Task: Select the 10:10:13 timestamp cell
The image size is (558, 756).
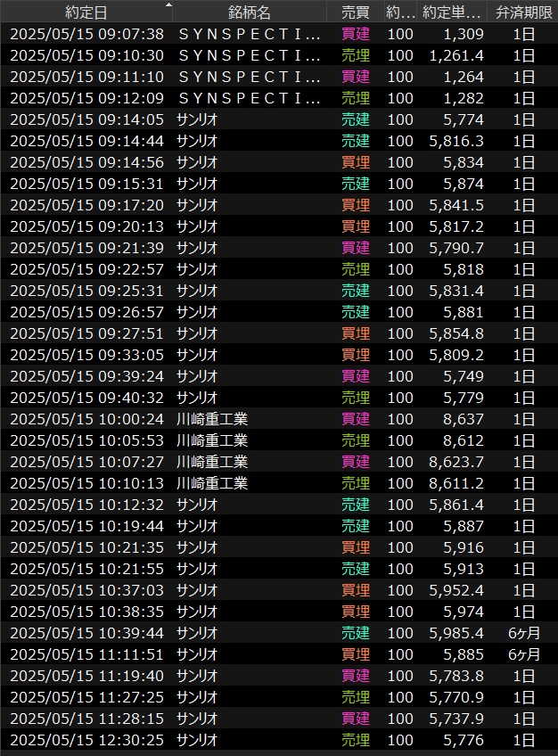Action: pyautogui.click(x=86, y=483)
